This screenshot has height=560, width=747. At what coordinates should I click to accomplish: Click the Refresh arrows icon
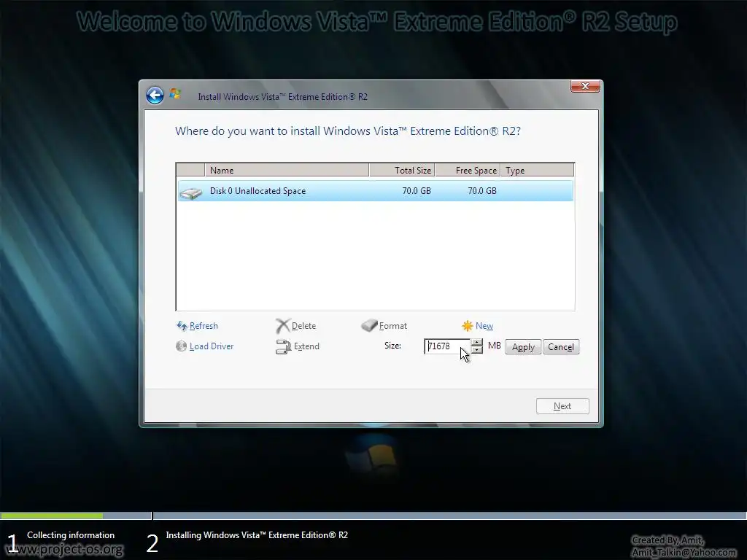click(x=182, y=326)
